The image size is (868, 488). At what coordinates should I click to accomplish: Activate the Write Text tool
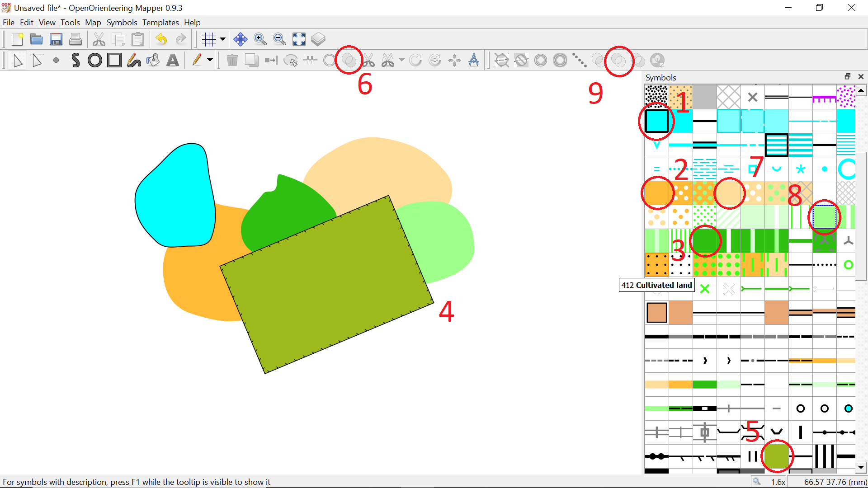(173, 60)
